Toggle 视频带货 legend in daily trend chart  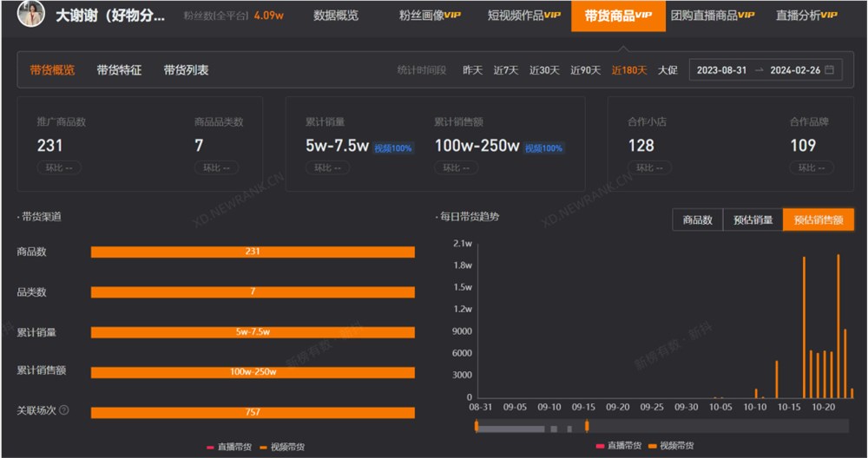tap(671, 446)
